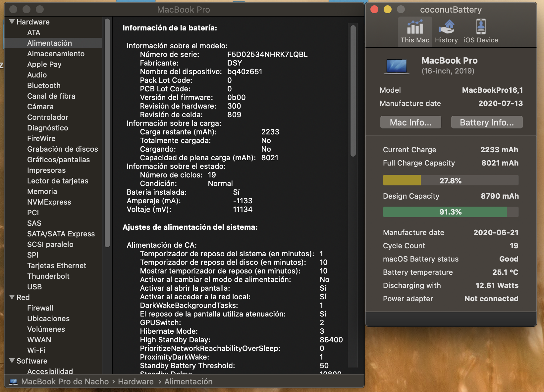Viewport: 544px width, 392px height.
Task: Click the Número de ciclos value 19
Action: [212, 175]
